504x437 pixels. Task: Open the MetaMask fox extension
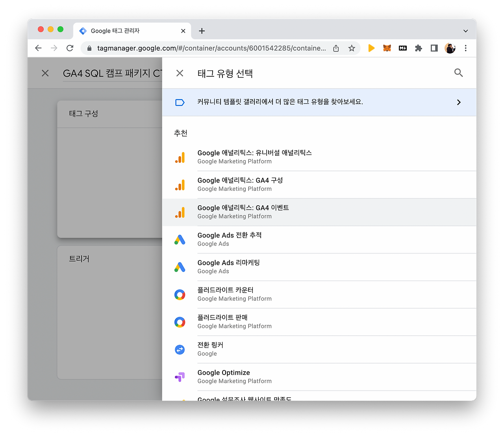pos(387,48)
